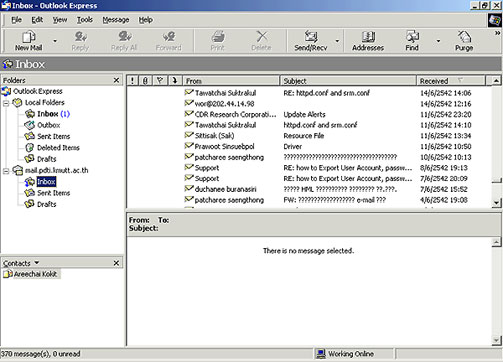Open the New Mail dropdown arrow

(55, 41)
